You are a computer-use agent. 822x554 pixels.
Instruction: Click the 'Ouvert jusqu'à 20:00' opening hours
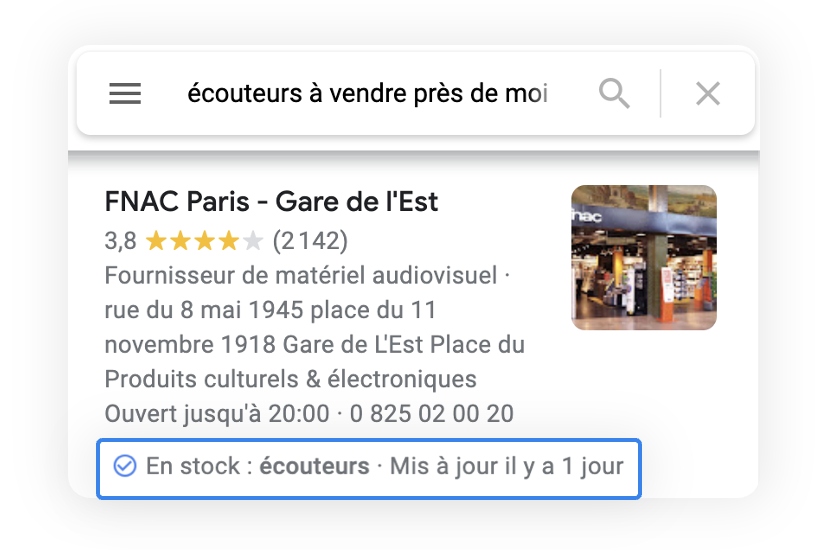217,414
